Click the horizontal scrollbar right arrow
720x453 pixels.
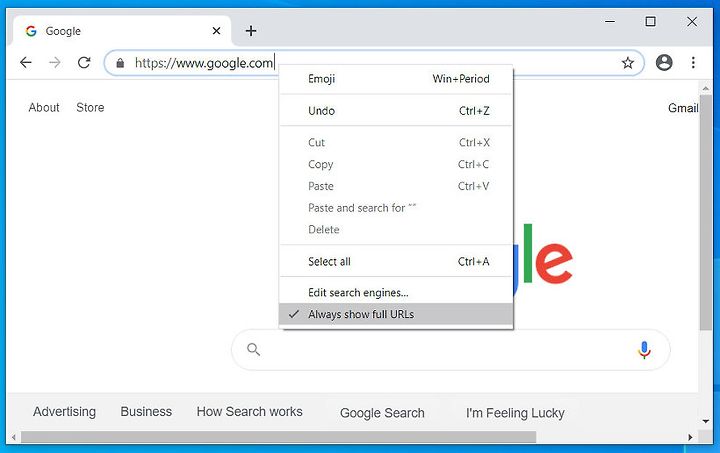(690, 437)
